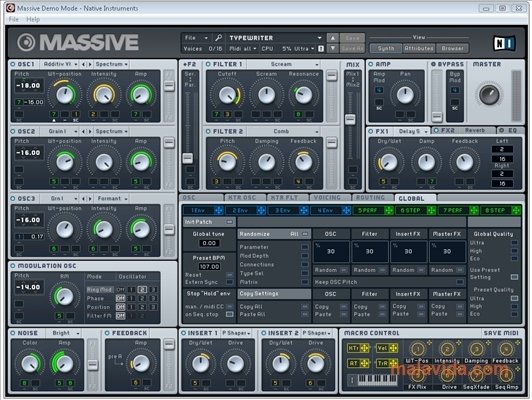The image size is (532, 400).
Task: Toggle OSC3 power button
Action: 13,198
